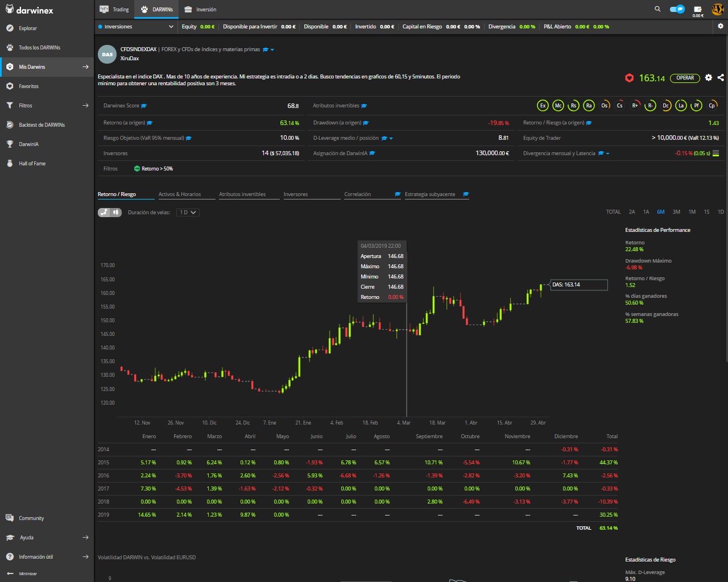
Task: Click the Ex investable attribute badge
Action: [543, 105]
